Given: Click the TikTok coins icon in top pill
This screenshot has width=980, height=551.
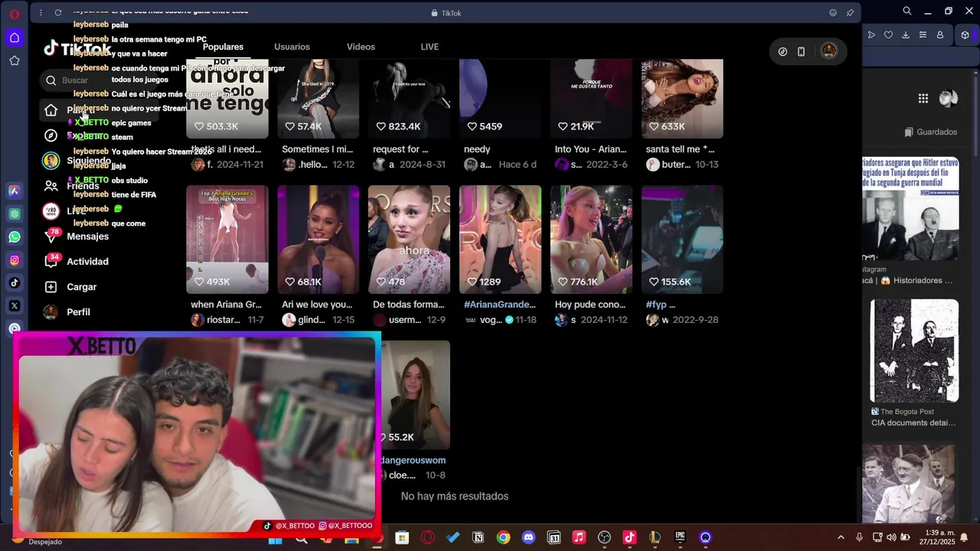Looking at the screenshot, I should click(782, 52).
